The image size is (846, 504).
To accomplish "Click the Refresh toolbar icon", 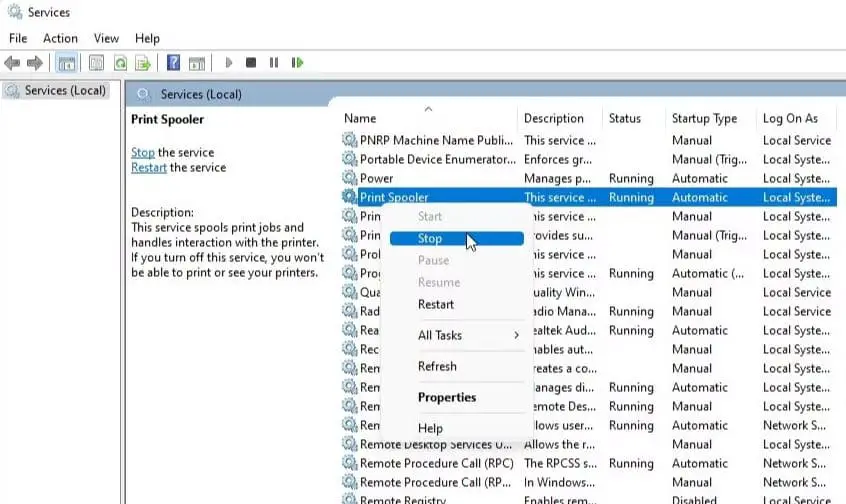I will click(120, 63).
